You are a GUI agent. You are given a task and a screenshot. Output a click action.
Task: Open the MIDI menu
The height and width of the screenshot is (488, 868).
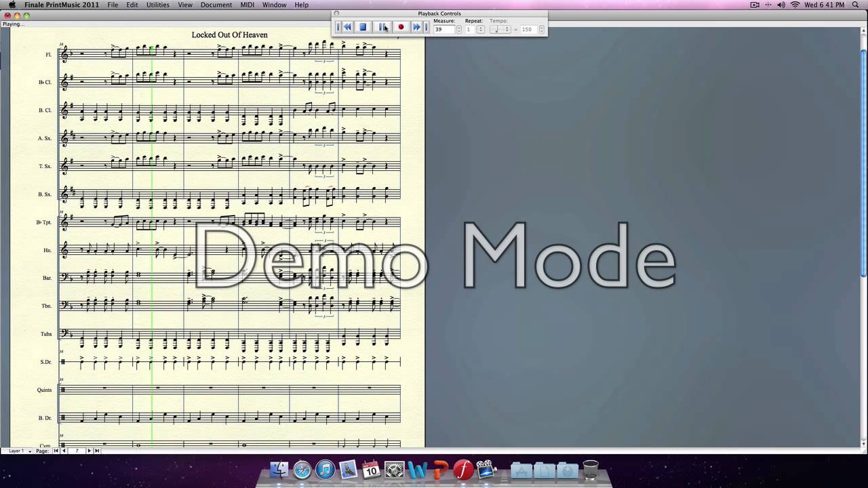coord(247,5)
